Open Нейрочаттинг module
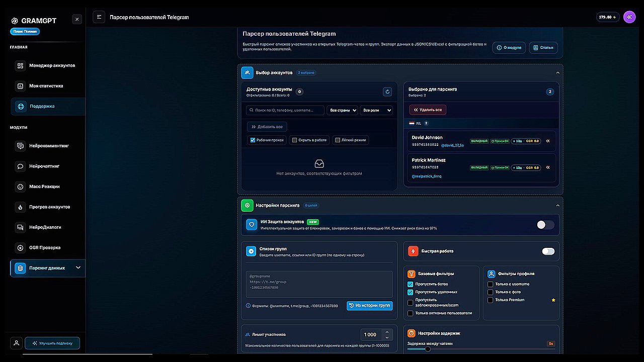The width and height of the screenshot is (644, 362). click(48, 166)
